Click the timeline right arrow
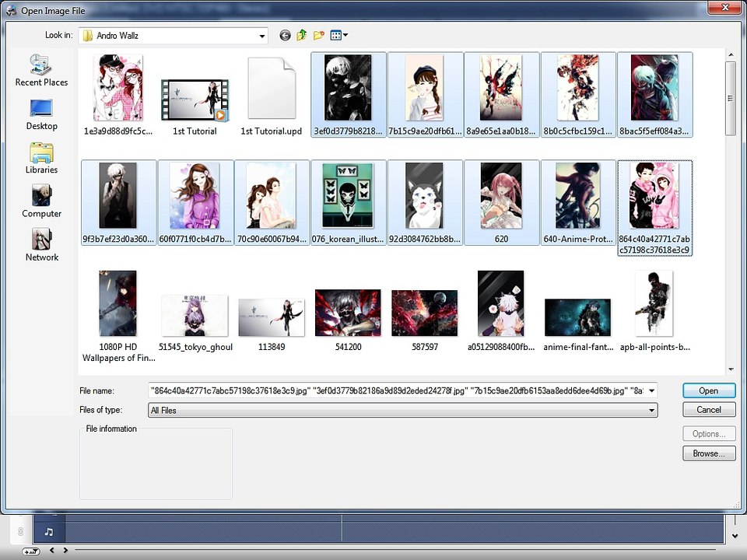This screenshot has height=560, width=747. pos(65,551)
